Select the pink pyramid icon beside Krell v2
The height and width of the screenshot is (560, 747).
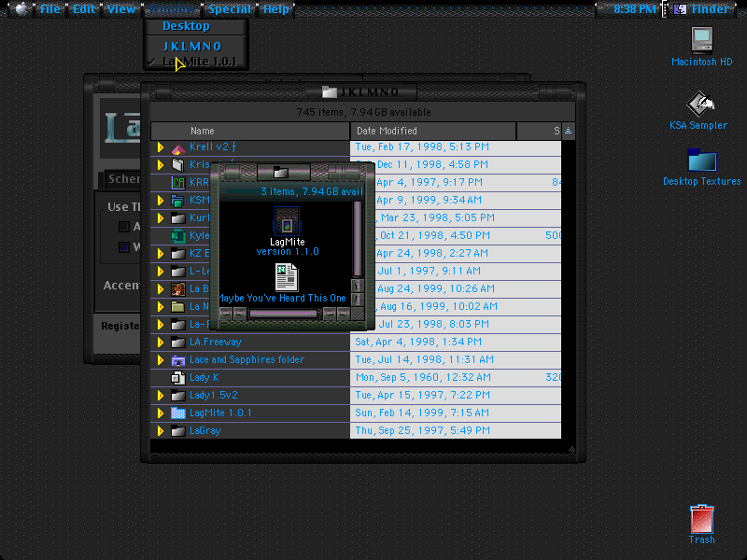pyautogui.click(x=178, y=149)
